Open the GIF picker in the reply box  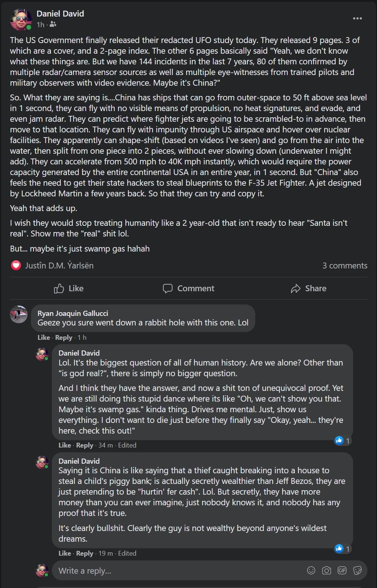coord(342,570)
